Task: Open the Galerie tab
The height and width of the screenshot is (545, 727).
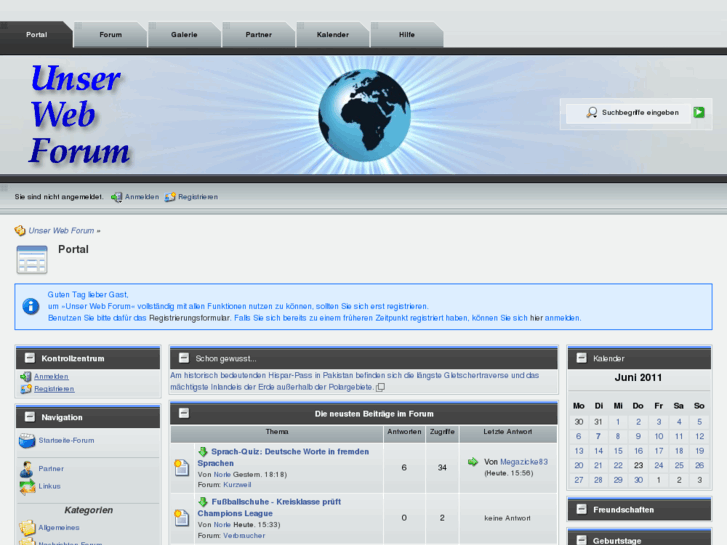Action: coord(184,35)
